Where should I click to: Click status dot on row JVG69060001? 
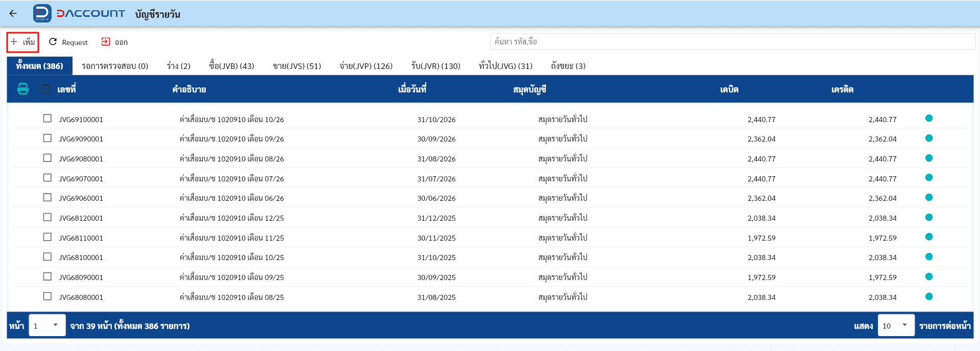point(929,197)
